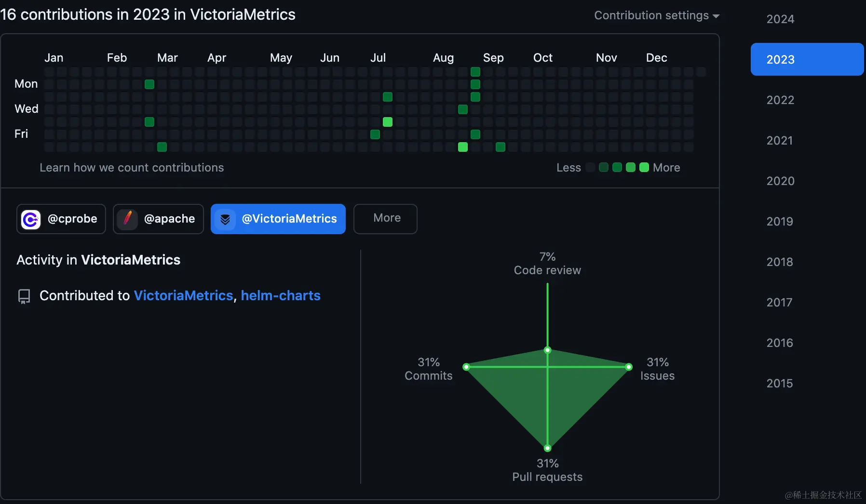Click the VictoriaMetrics shield logo icon
Image resolution: width=866 pixels, height=504 pixels.
[x=225, y=219]
